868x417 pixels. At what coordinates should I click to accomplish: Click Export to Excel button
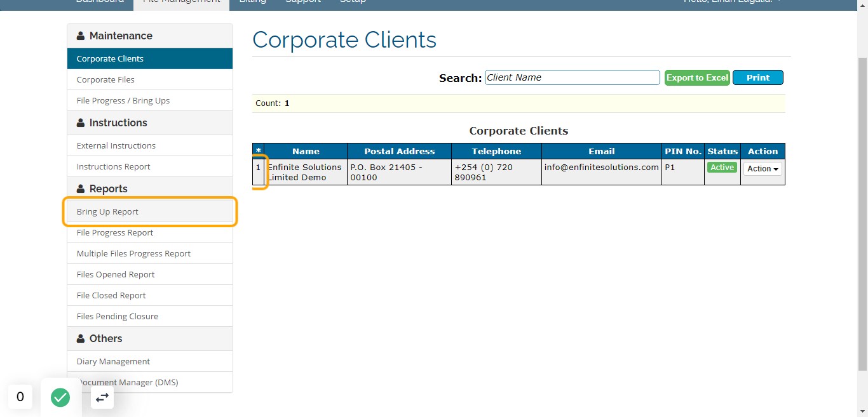pos(697,77)
